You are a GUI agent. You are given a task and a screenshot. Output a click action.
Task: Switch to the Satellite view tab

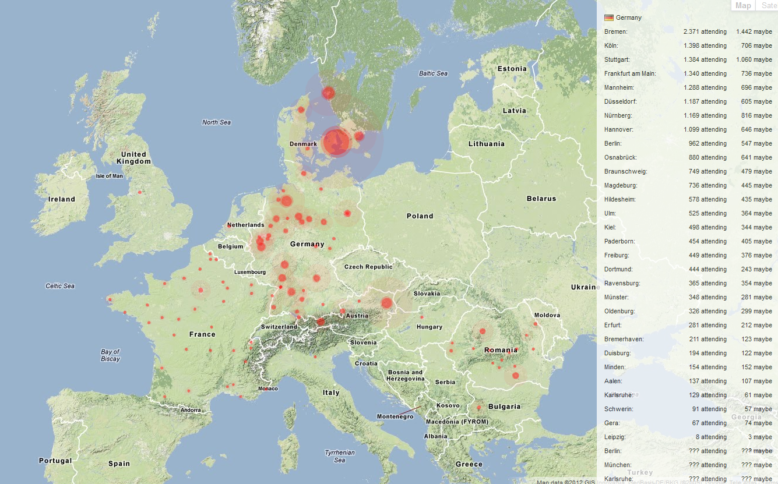coord(766,6)
